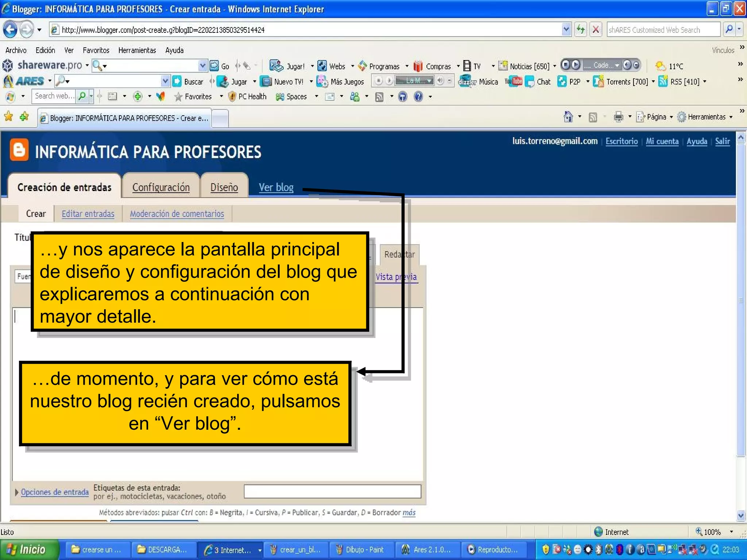
Task: Click the Print icon in command bar
Action: pyautogui.click(x=618, y=117)
